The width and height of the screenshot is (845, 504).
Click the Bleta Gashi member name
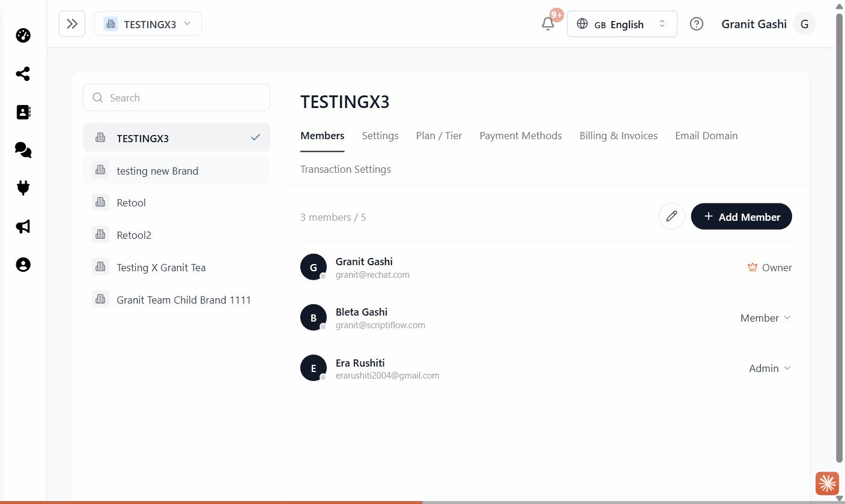tap(362, 312)
